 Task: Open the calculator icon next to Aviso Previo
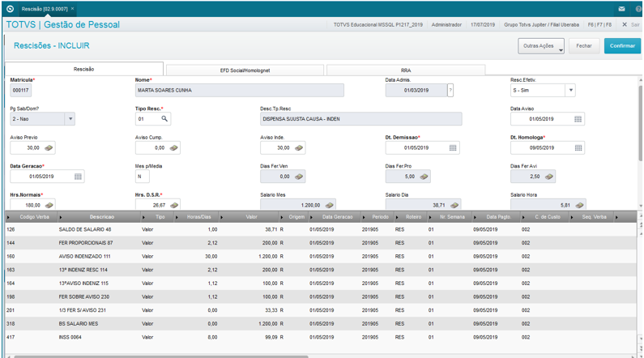[x=49, y=147]
